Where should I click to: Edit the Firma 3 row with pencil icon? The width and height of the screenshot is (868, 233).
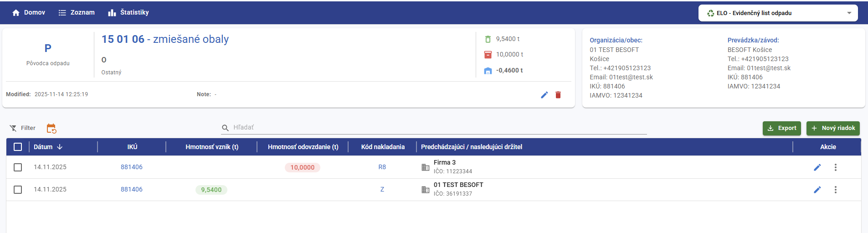pyautogui.click(x=817, y=167)
